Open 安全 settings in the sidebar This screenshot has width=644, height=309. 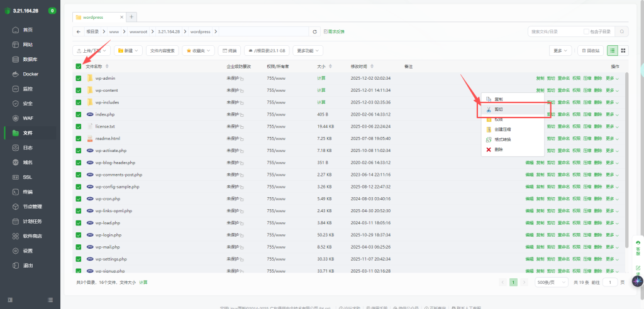pos(28,104)
